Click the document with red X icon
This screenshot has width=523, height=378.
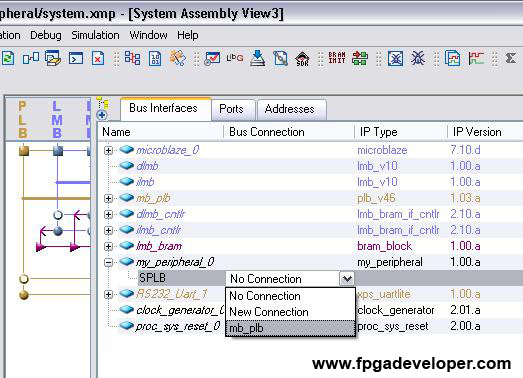(x=98, y=58)
